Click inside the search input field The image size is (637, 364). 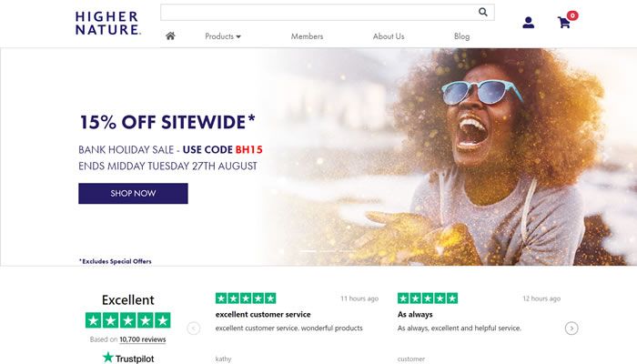coord(318,13)
